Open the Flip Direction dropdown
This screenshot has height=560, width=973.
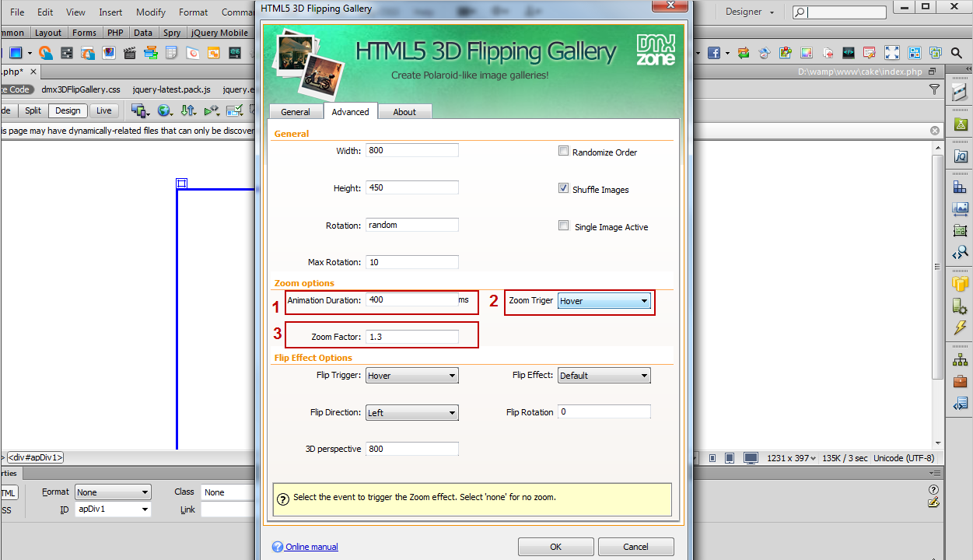coord(412,413)
